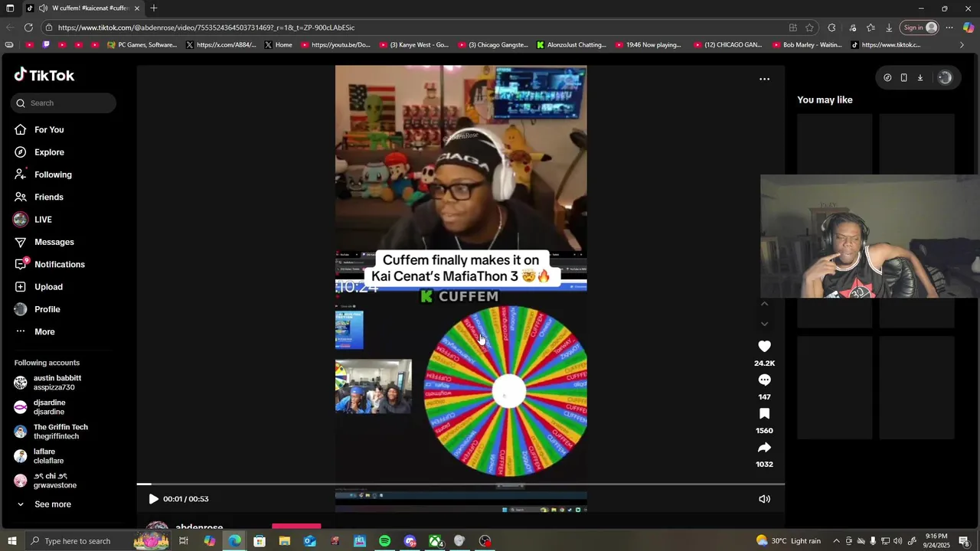This screenshot has height=551, width=980.
Task: Click the TikTok search field
Action: point(64,103)
